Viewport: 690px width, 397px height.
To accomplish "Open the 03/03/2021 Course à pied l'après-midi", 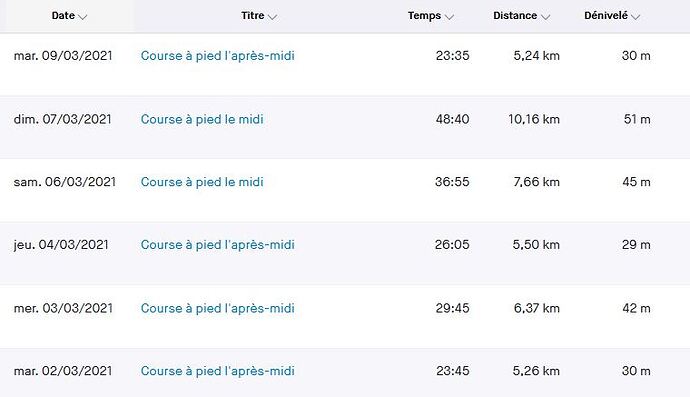I will tap(217, 309).
